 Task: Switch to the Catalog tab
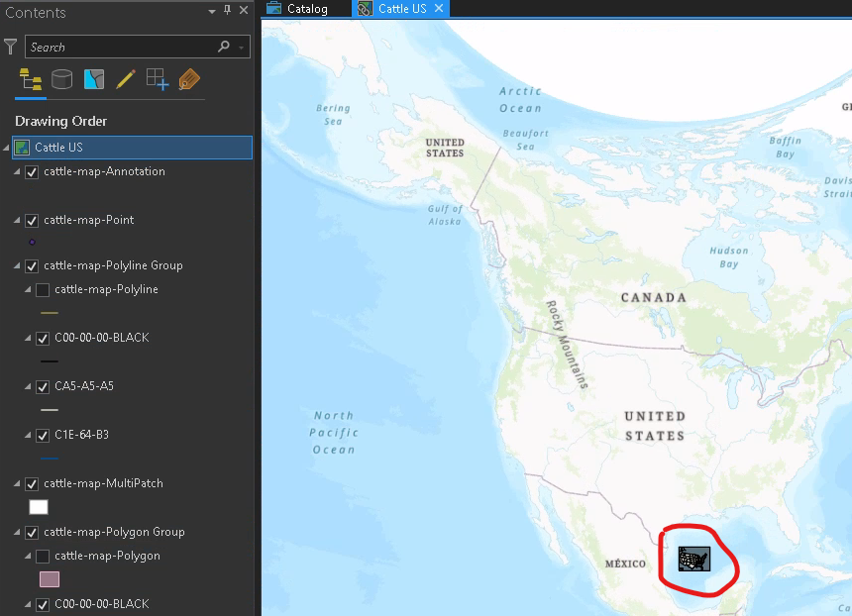tap(298, 9)
